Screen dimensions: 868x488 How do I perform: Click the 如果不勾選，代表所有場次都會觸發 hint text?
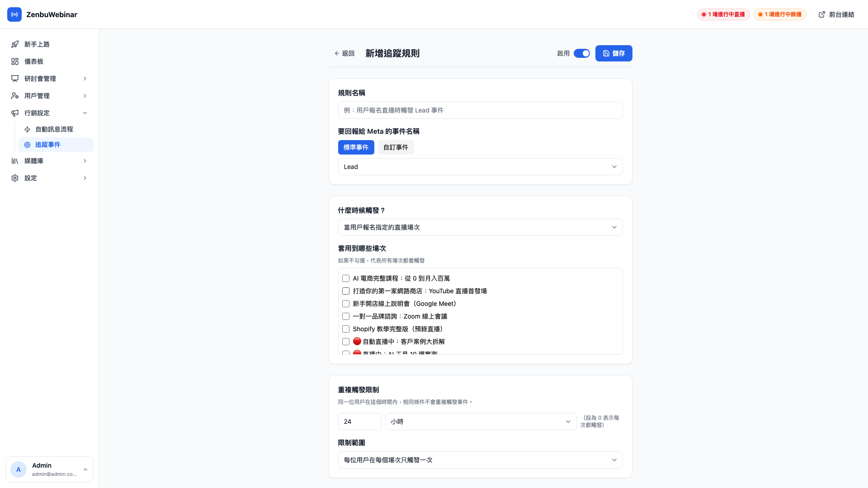coord(381,261)
